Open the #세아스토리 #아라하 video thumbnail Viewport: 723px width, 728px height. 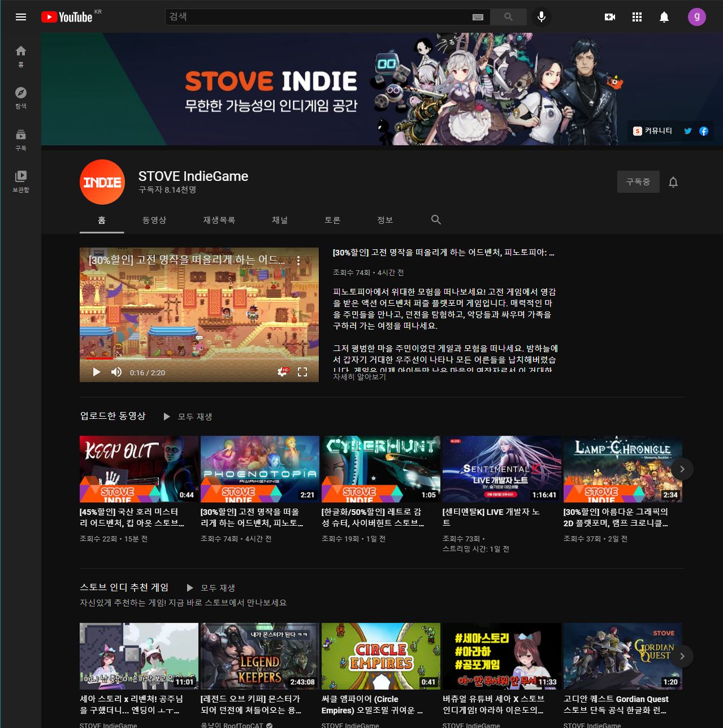pyautogui.click(x=502, y=656)
